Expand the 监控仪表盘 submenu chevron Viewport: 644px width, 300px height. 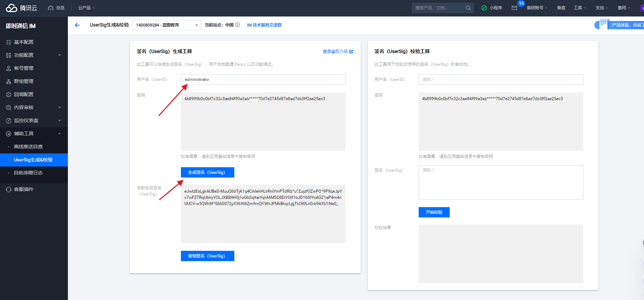click(60, 120)
